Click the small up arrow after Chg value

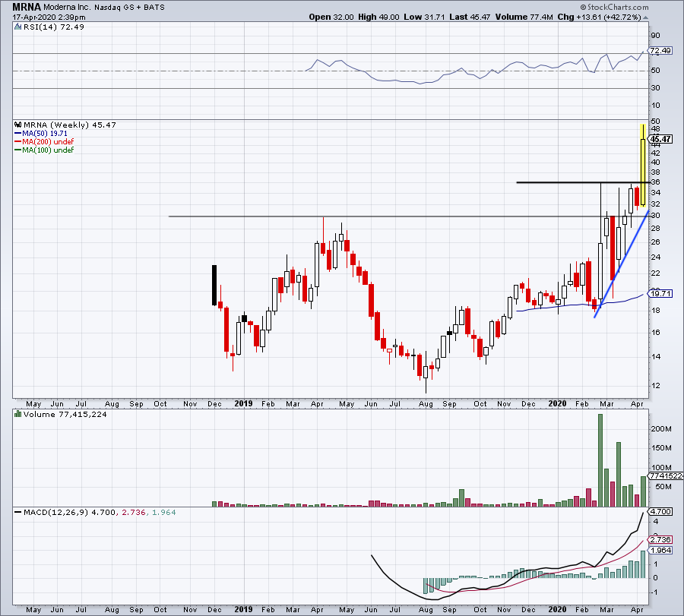(x=645, y=17)
